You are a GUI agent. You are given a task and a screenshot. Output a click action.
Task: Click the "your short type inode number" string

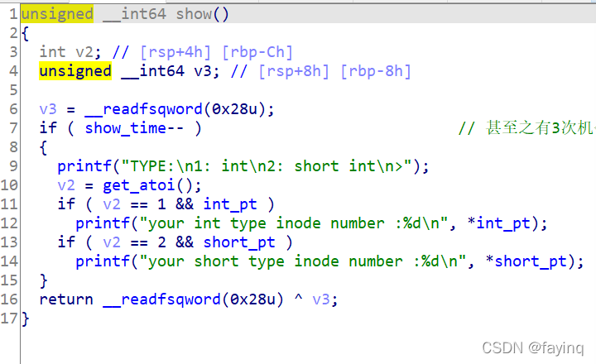pyautogui.click(x=303, y=261)
